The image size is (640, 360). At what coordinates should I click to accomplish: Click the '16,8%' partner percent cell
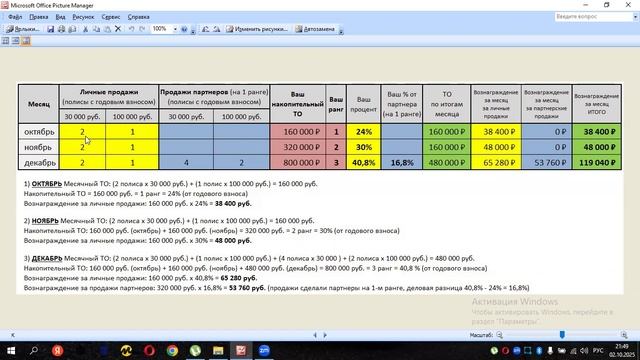point(402,162)
